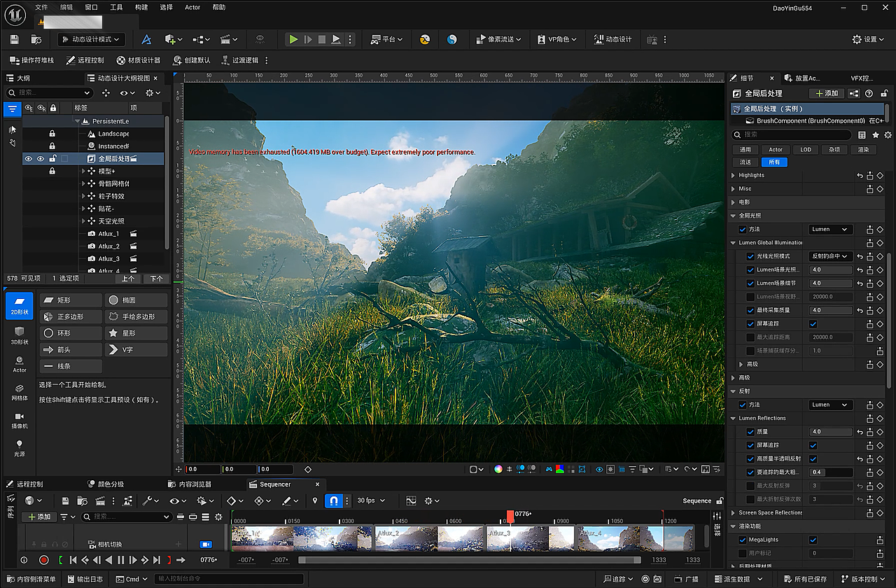Toggle visibility eye for 全局后处理 row

point(29,159)
